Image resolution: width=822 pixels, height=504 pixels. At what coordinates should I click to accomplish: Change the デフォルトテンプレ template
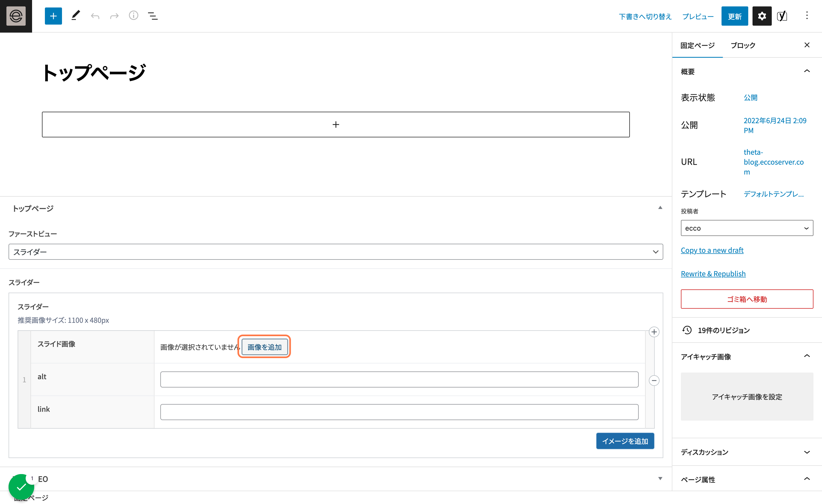click(x=774, y=194)
